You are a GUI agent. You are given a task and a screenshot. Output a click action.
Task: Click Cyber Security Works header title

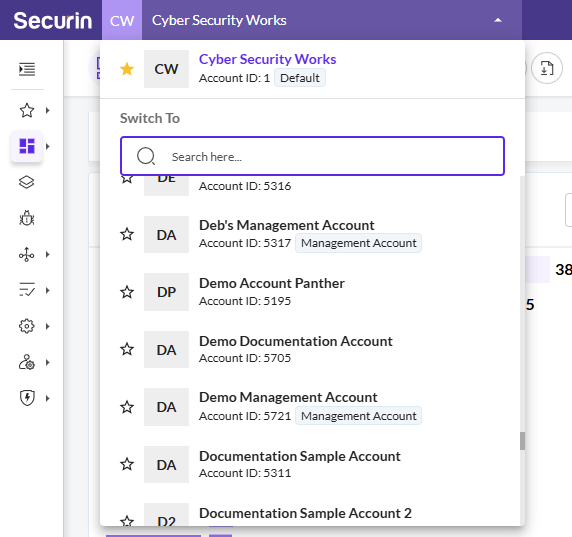219,20
